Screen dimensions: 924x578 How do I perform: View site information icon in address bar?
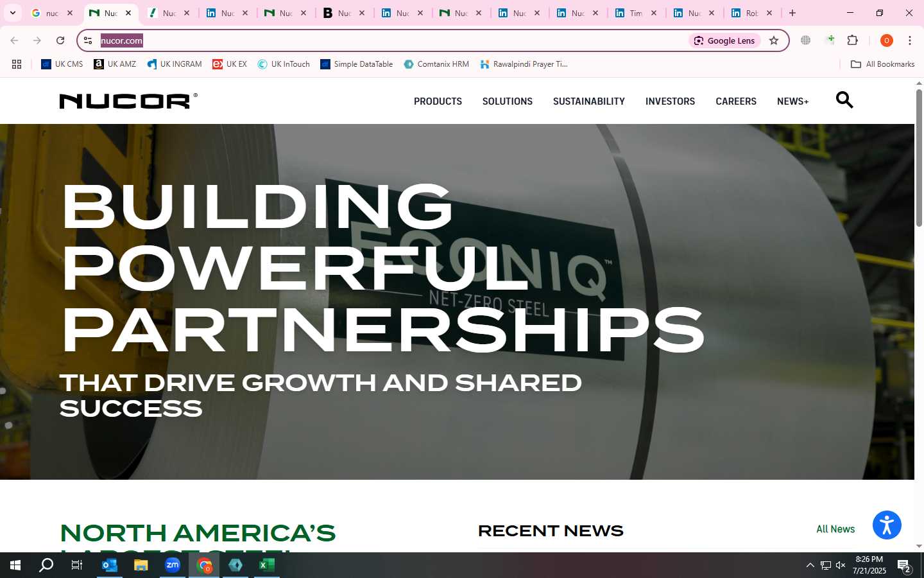[x=89, y=40]
